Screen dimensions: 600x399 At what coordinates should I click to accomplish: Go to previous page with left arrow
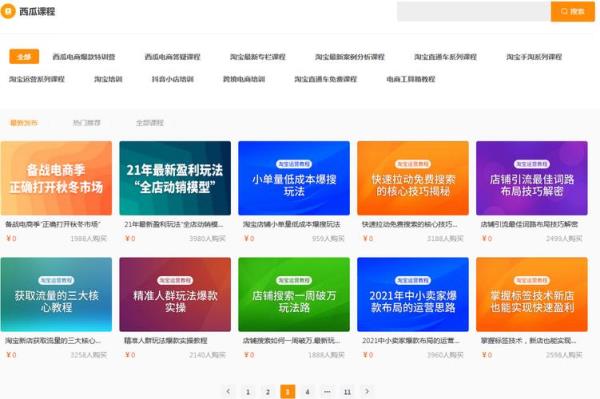(228, 391)
